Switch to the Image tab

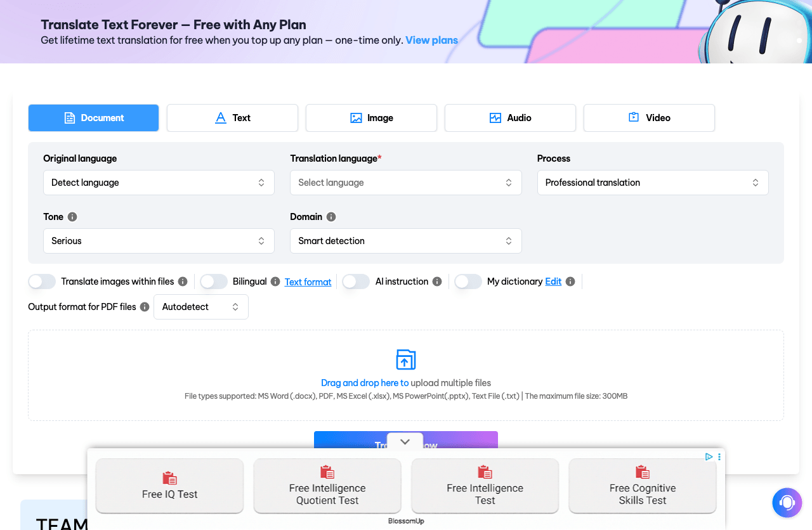(371, 118)
